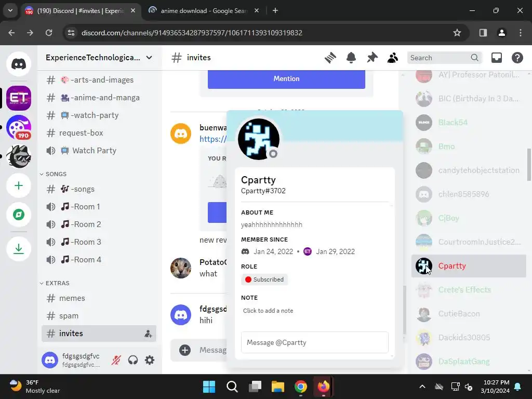This screenshot has width=532, height=399.
Task: Open Explore Discoverable Servers compass icon
Action: point(19,215)
